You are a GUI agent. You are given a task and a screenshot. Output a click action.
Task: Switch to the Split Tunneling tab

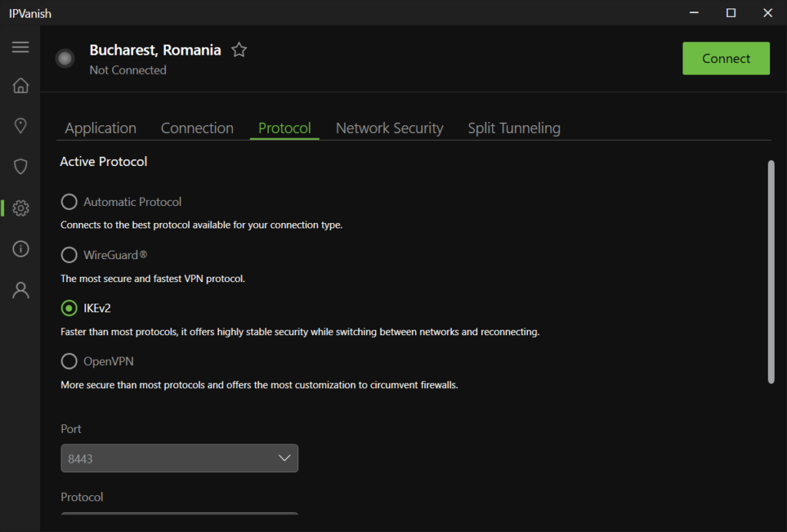click(x=514, y=128)
